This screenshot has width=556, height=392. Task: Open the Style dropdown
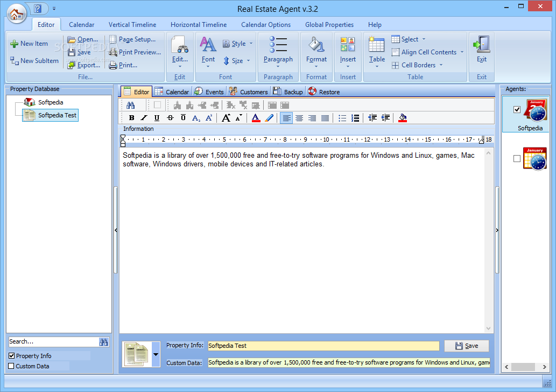237,44
